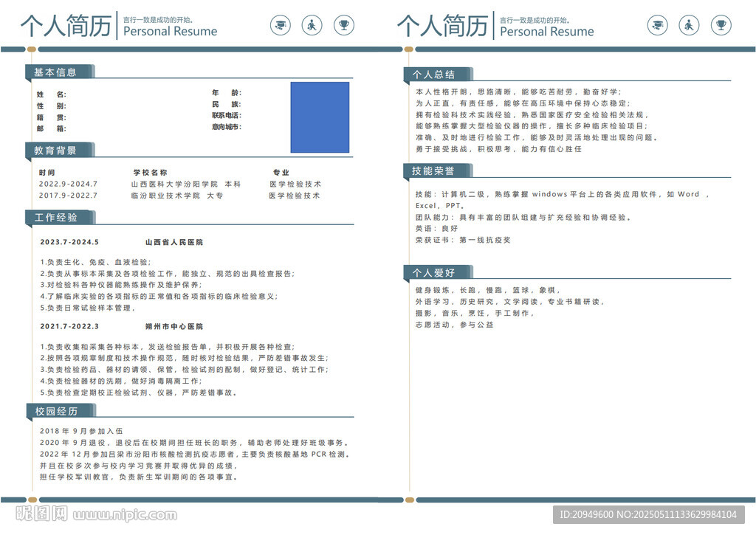Click the Personal Resume subtitle on the second page
This screenshot has height=535, width=756.
coord(547,31)
